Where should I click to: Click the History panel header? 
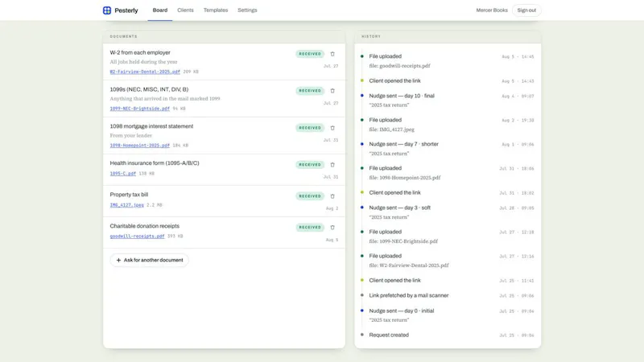pos(448,36)
